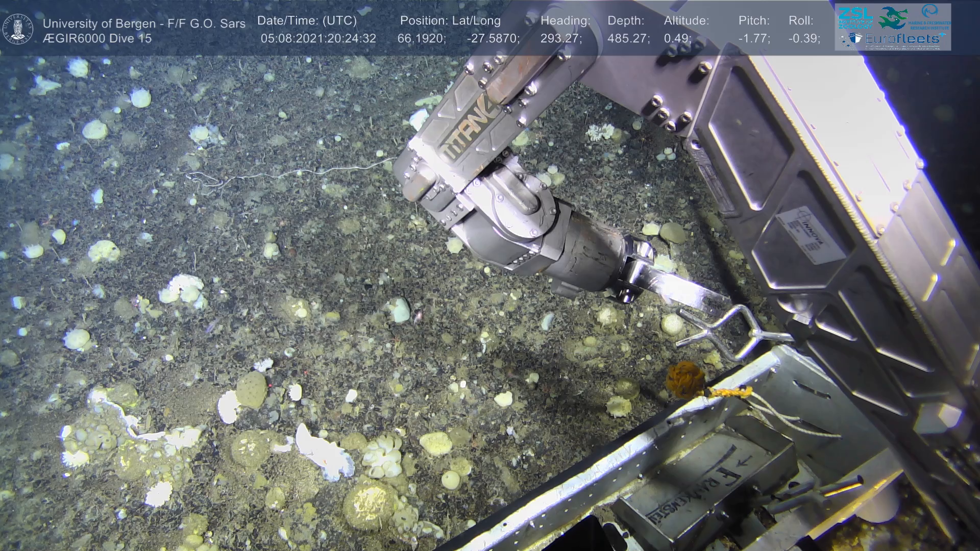
Task: Click the ZSL Institute of Zoology logo
Action: pos(855,18)
